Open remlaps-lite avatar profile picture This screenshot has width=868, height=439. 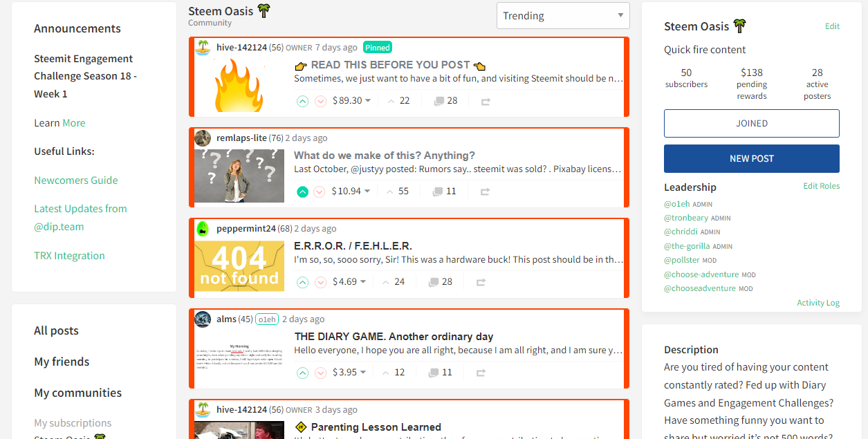(203, 138)
